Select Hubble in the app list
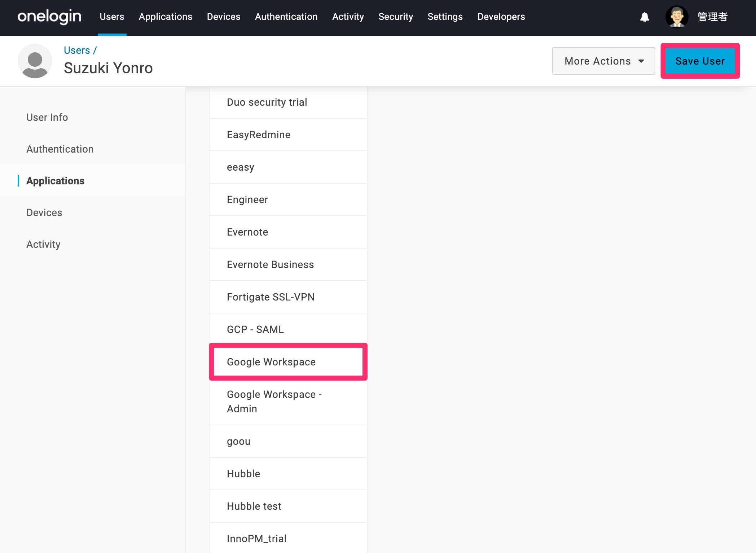This screenshot has height=553, width=756. click(288, 474)
